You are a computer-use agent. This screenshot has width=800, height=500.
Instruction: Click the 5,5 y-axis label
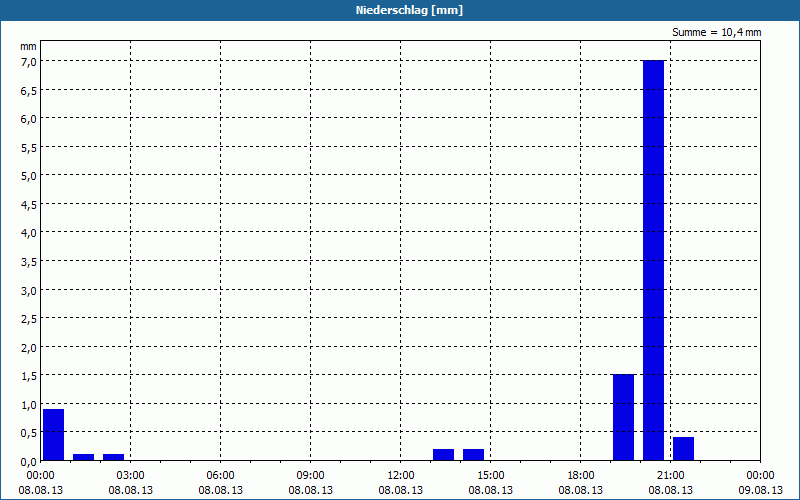click(x=28, y=147)
